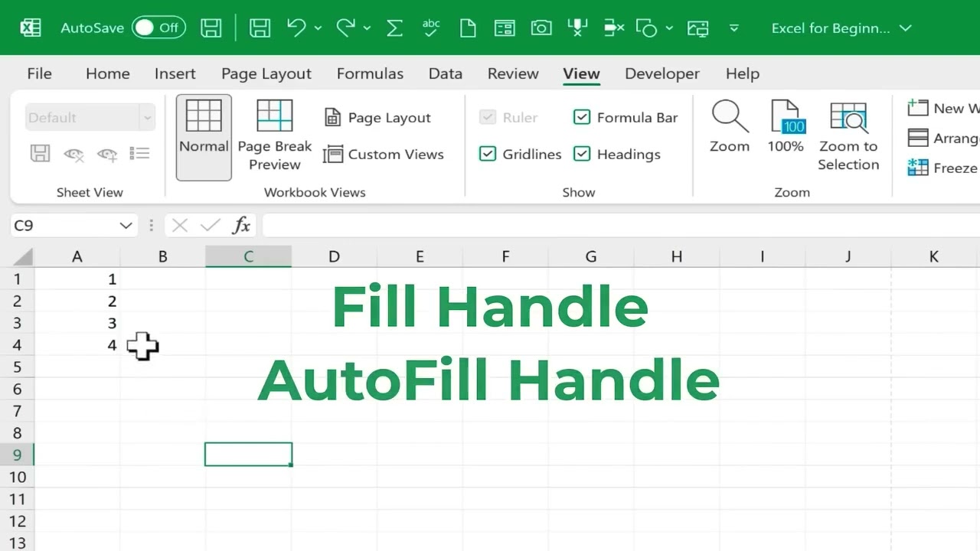Viewport: 980px width, 551px height.
Task: Open the Developer tab
Action: click(662, 73)
